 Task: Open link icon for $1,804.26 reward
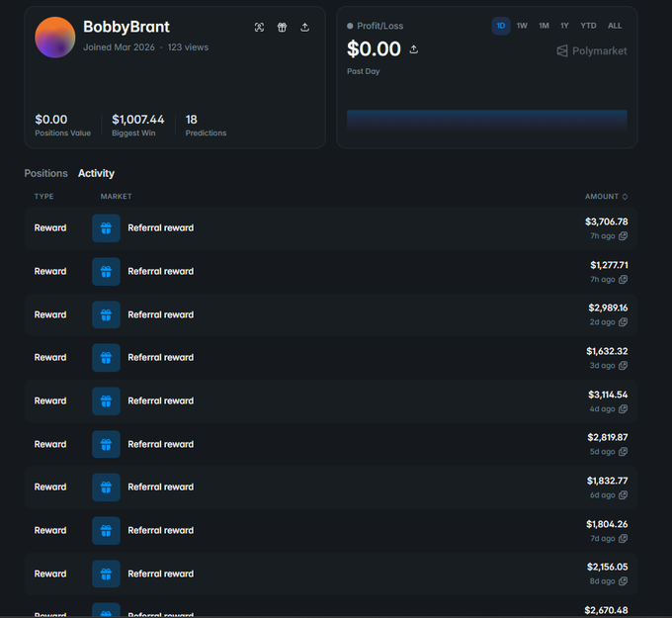coord(624,538)
